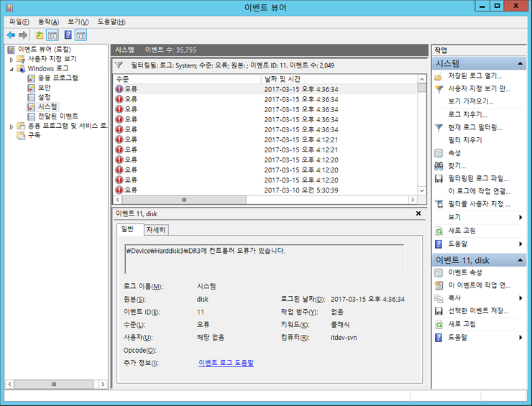Image resolution: width=532 pixels, height=406 pixels.
Task: Click 사용자 지정 보기 만들기 action
Action: coord(479,89)
